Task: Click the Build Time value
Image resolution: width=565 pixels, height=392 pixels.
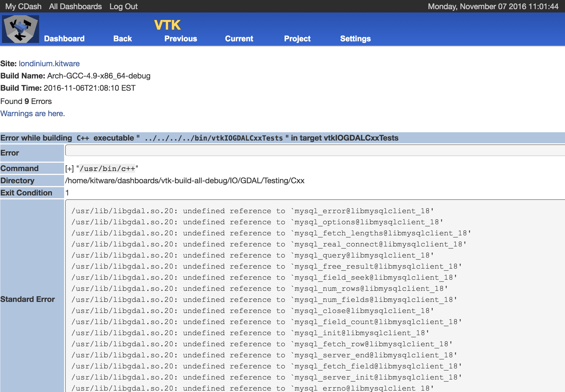Action: tap(90, 88)
